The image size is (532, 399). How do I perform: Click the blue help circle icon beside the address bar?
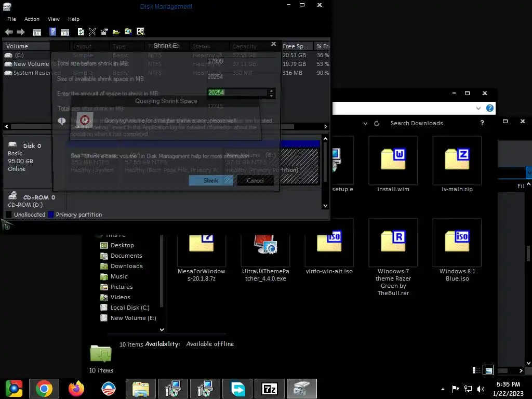tap(490, 108)
